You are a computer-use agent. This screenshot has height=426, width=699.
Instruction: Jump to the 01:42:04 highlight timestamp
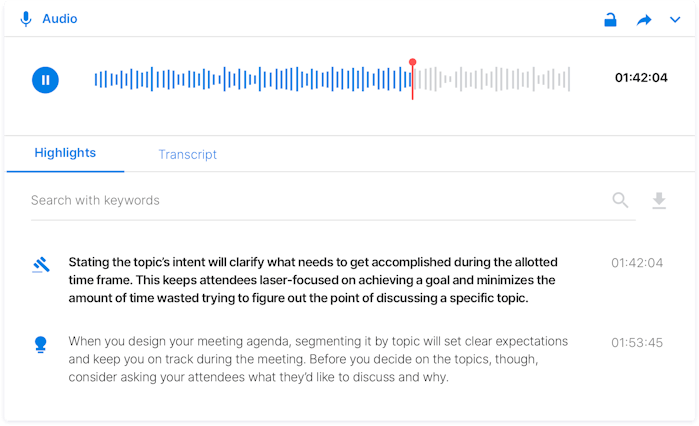point(637,263)
